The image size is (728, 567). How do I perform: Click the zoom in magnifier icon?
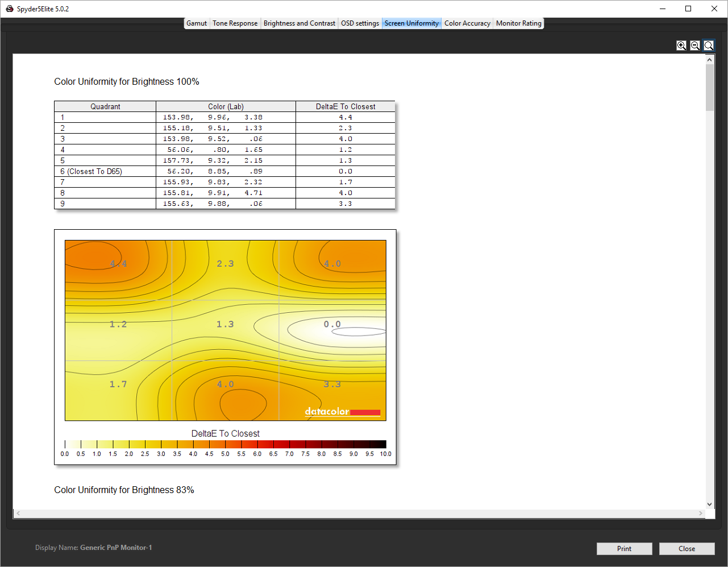coord(681,45)
